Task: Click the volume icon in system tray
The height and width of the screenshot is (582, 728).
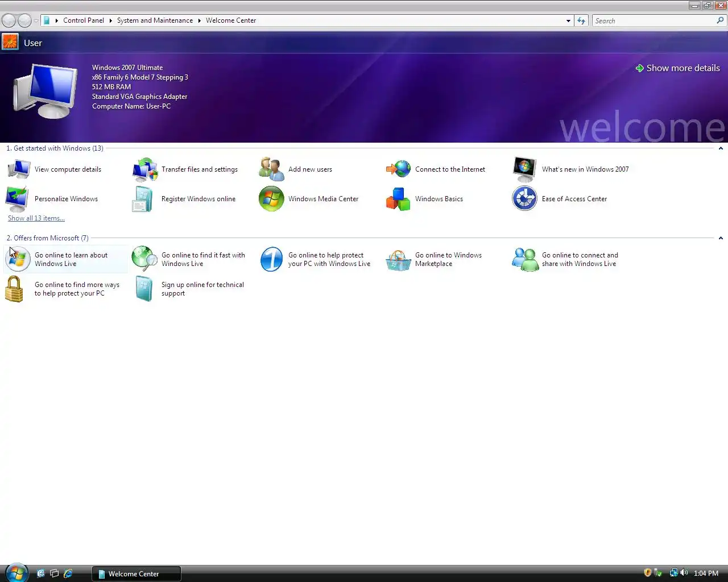Action: (684, 573)
